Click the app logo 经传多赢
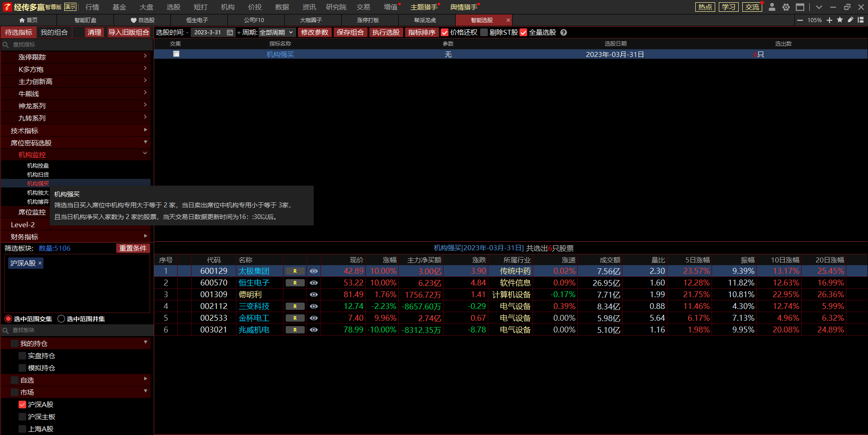The width and height of the screenshot is (868, 435). (x=24, y=7)
